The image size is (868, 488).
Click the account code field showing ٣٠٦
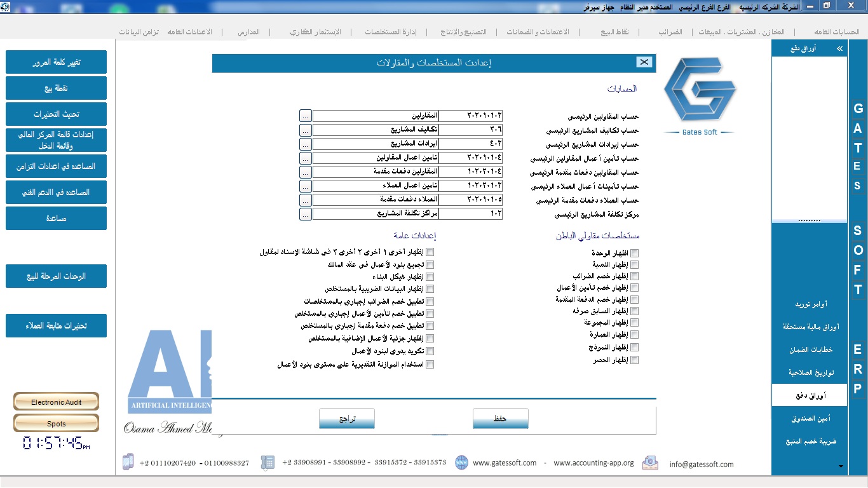470,130
